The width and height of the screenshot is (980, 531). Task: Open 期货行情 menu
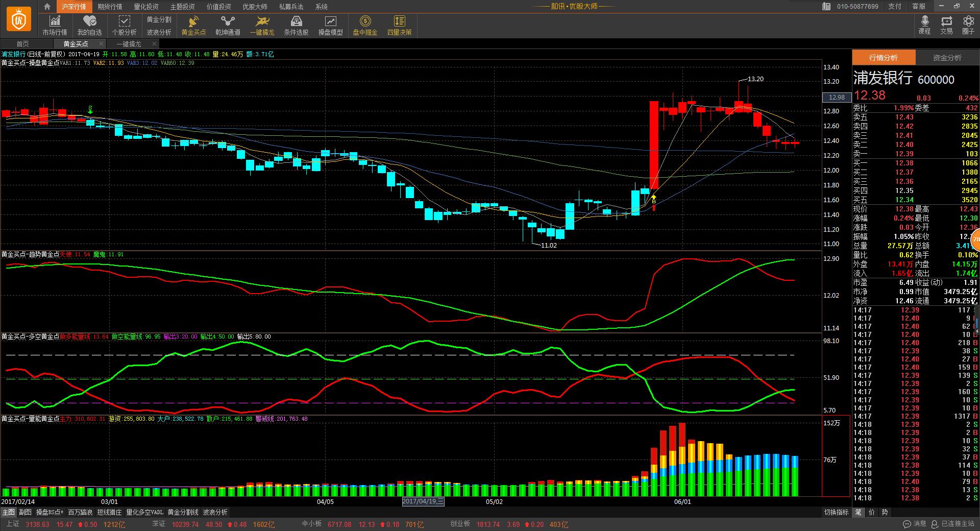(110, 7)
